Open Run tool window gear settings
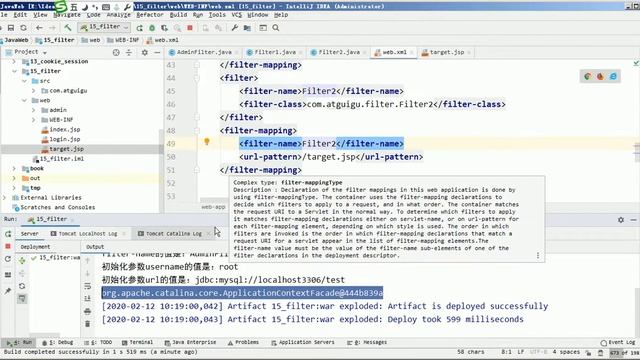The image size is (640, 360). click(x=621, y=220)
